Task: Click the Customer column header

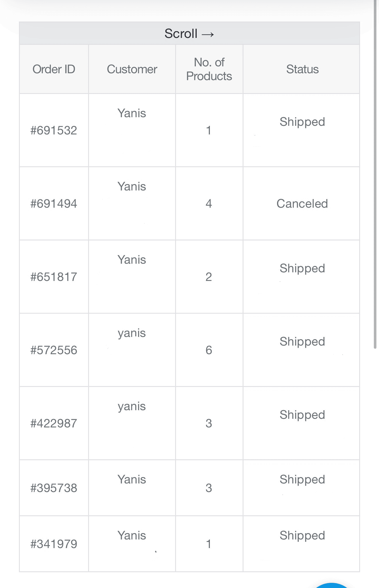Action: (132, 69)
